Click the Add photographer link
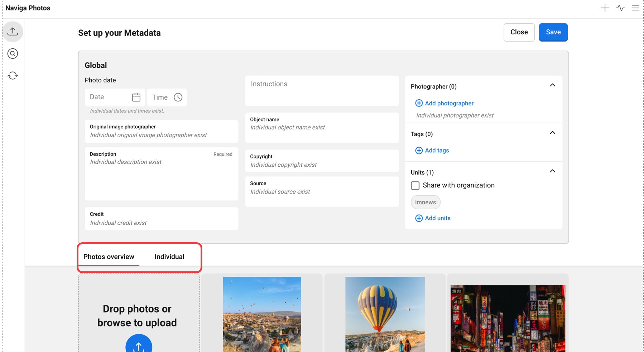The width and height of the screenshot is (644, 352). click(x=449, y=103)
